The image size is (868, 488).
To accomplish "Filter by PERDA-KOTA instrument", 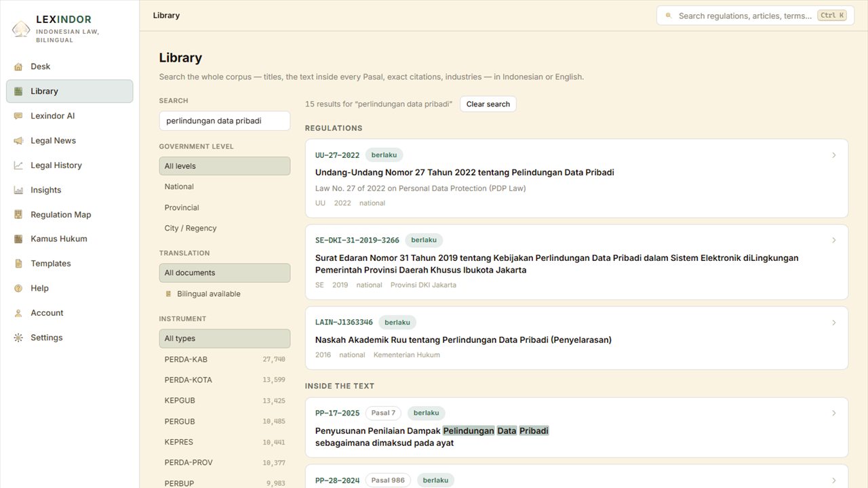I will 224,380.
